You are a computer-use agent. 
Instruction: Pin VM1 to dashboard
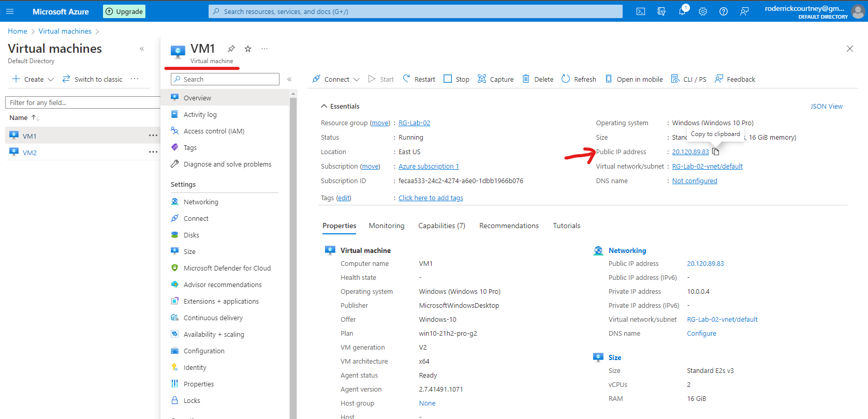click(x=231, y=49)
